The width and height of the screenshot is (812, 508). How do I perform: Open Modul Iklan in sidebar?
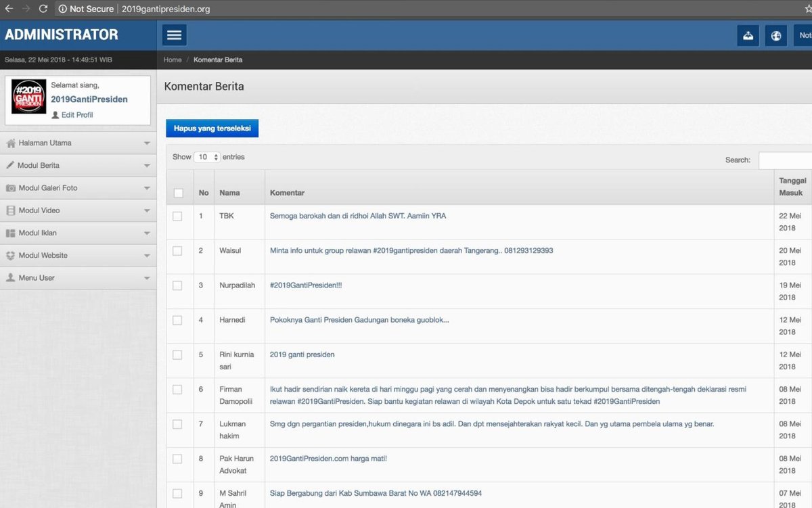click(x=78, y=233)
